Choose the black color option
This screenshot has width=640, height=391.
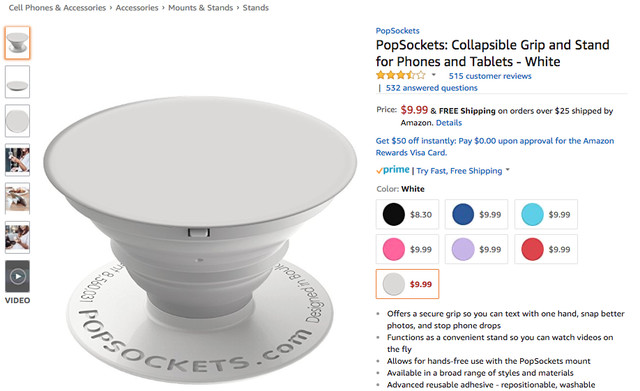(407, 214)
